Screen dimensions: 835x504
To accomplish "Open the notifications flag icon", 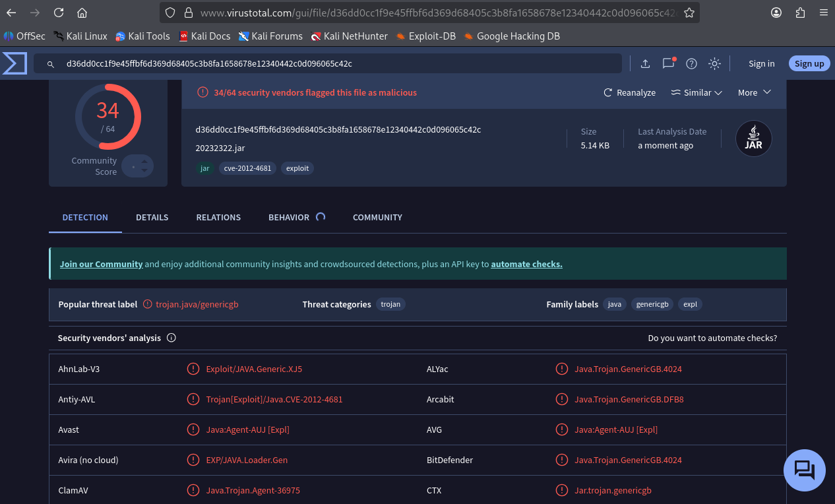I will pos(669,63).
